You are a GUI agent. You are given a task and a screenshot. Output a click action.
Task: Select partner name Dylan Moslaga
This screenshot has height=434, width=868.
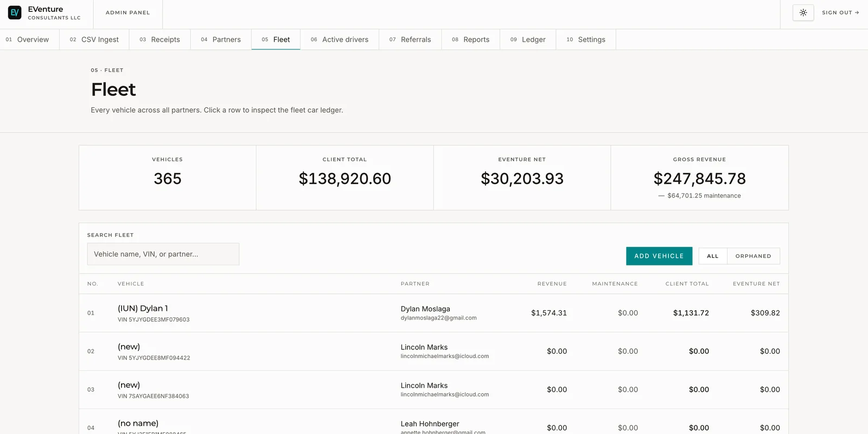(x=425, y=309)
